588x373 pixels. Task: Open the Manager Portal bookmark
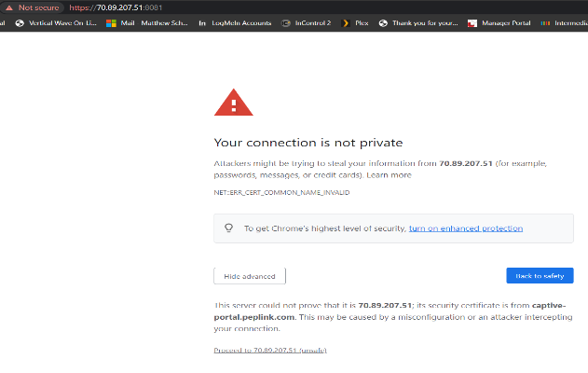[499, 23]
